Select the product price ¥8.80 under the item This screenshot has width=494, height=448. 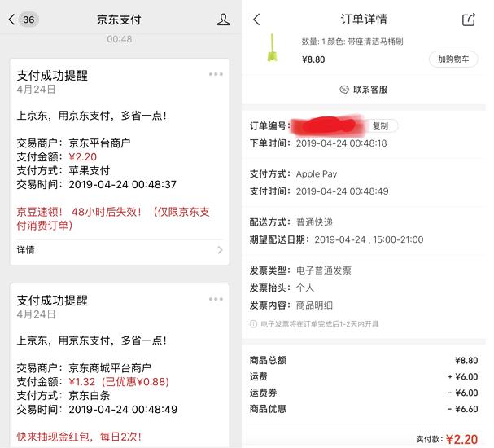pyautogui.click(x=313, y=59)
